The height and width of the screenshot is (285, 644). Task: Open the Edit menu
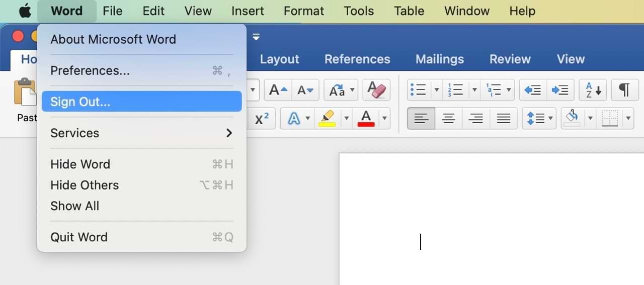click(153, 11)
